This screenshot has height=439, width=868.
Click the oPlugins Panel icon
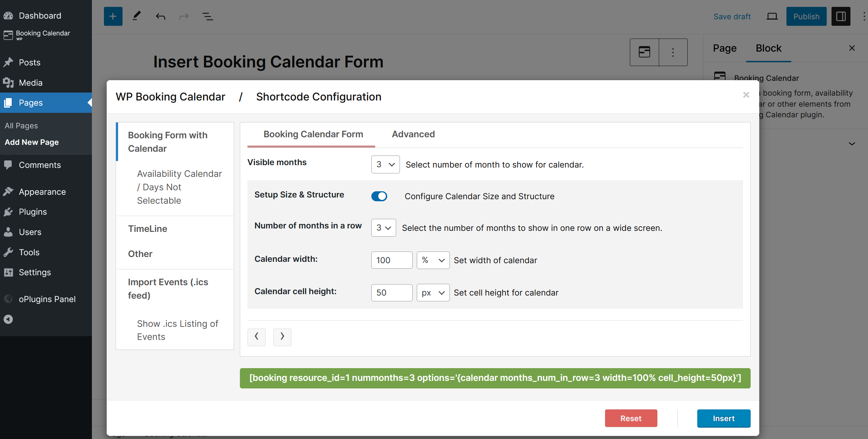(8, 299)
